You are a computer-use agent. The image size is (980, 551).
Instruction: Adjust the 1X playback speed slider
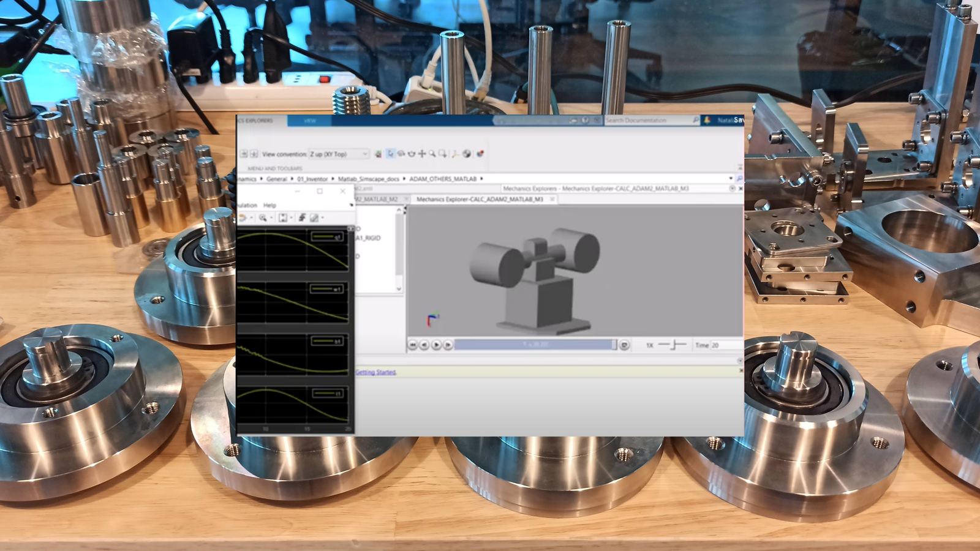pyautogui.click(x=672, y=345)
